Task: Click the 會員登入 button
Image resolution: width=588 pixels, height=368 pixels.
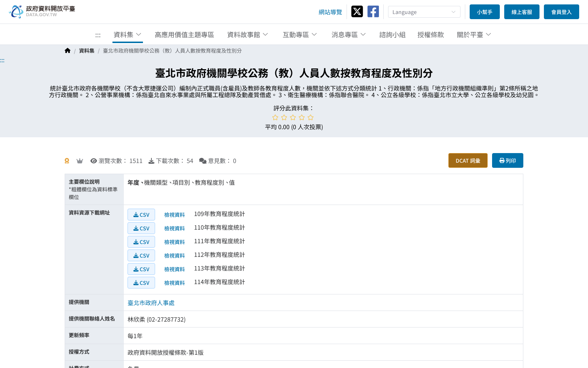Action: 562,12
